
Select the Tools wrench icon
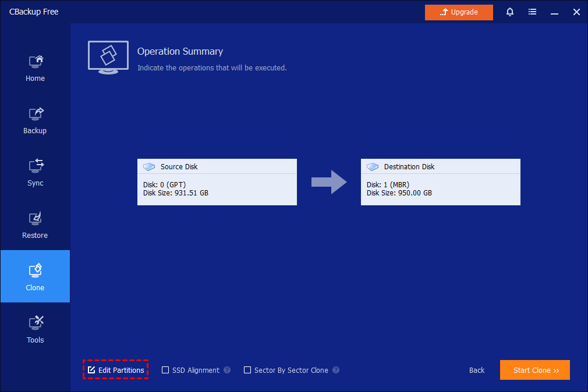pyautogui.click(x=36, y=323)
